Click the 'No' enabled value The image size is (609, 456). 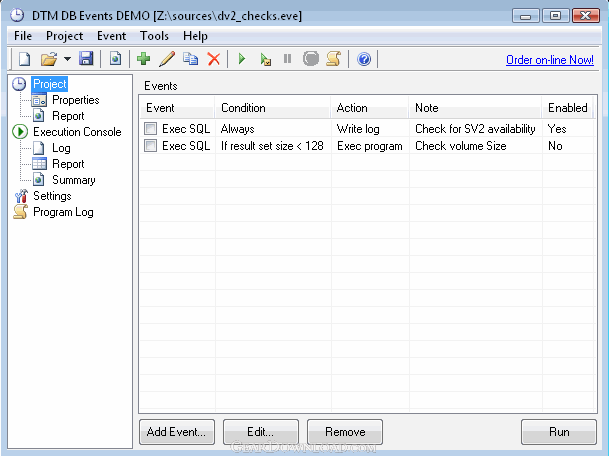[555, 146]
